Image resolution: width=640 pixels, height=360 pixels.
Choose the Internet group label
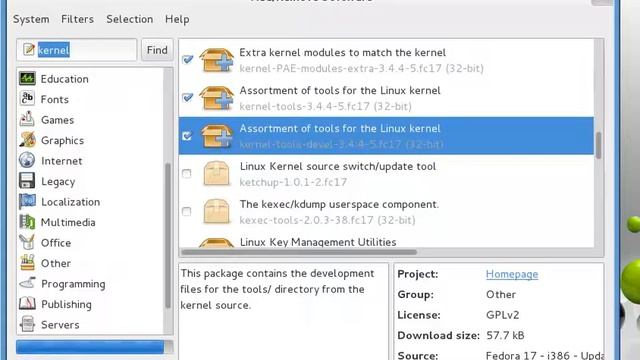point(62,161)
